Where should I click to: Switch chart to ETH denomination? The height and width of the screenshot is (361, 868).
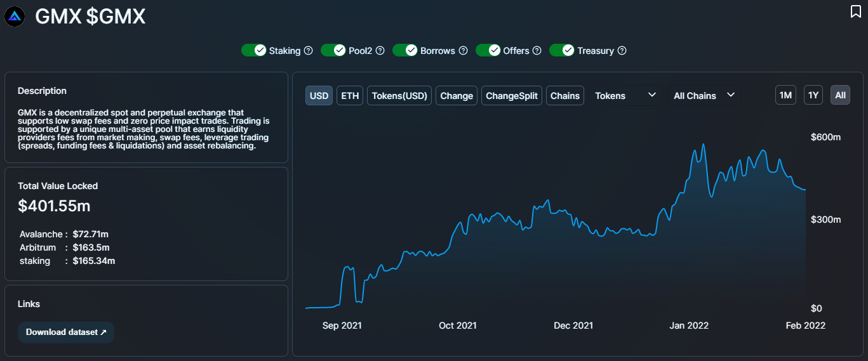tap(350, 96)
